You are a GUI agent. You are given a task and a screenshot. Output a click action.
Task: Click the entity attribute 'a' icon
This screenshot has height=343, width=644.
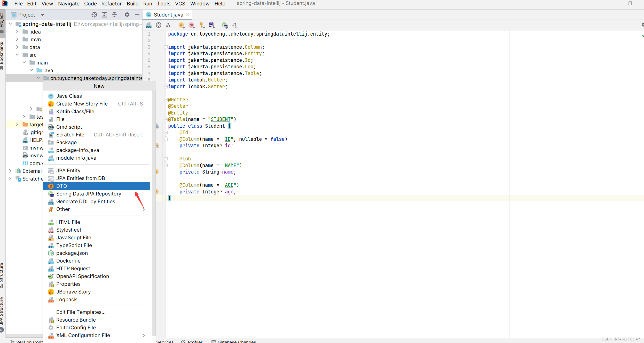pos(181,25)
